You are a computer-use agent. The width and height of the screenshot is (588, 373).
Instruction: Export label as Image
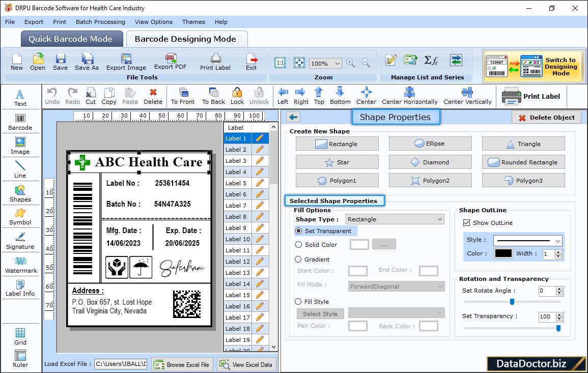coord(126,62)
